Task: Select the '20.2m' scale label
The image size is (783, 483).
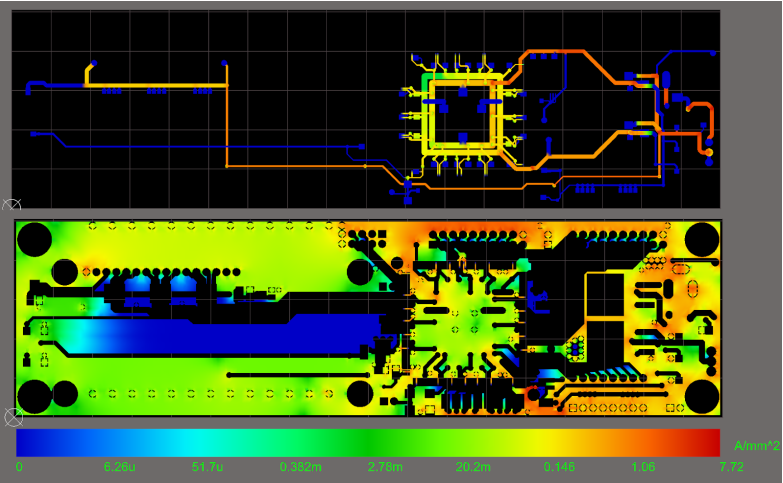Action: coord(473,468)
